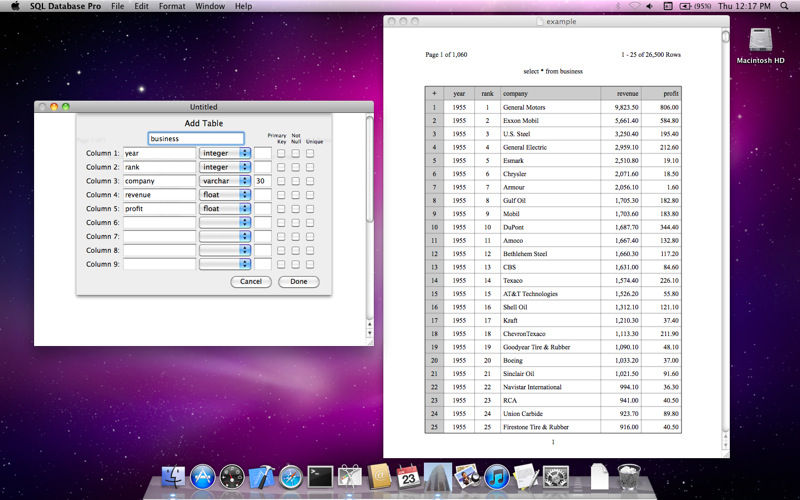800x500 pixels.
Task: Launch Terminal from the dock
Action: (320, 477)
